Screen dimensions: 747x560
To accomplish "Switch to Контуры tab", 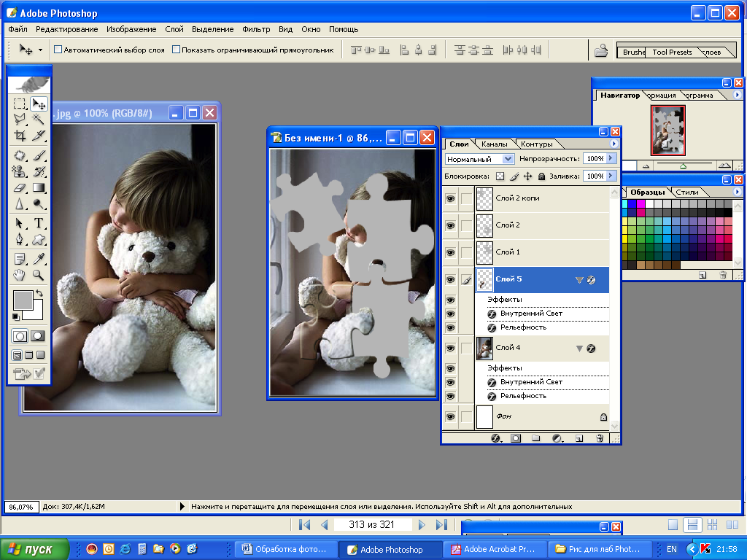I will pos(536,144).
